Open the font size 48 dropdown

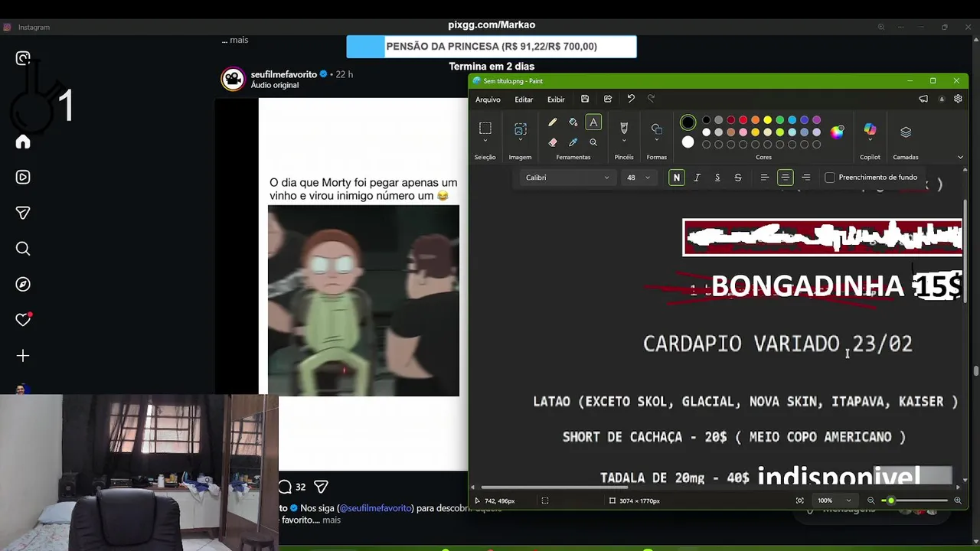click(638, 178)
